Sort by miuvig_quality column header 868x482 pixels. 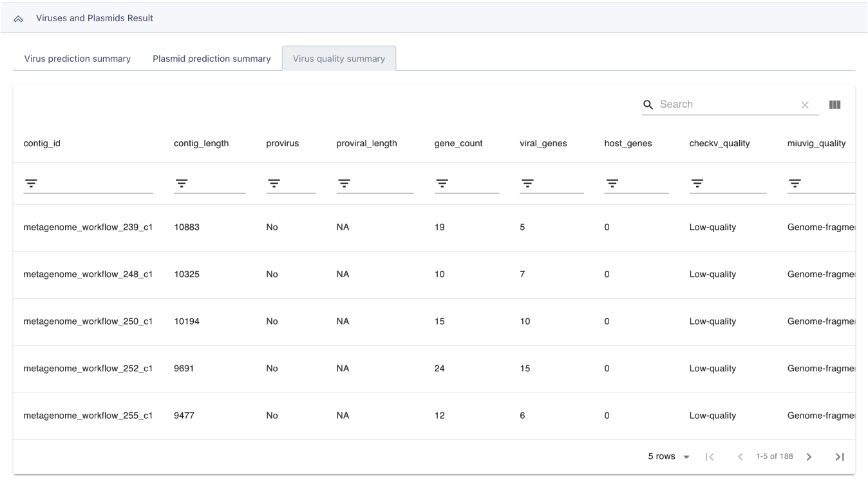pos(816,144)
